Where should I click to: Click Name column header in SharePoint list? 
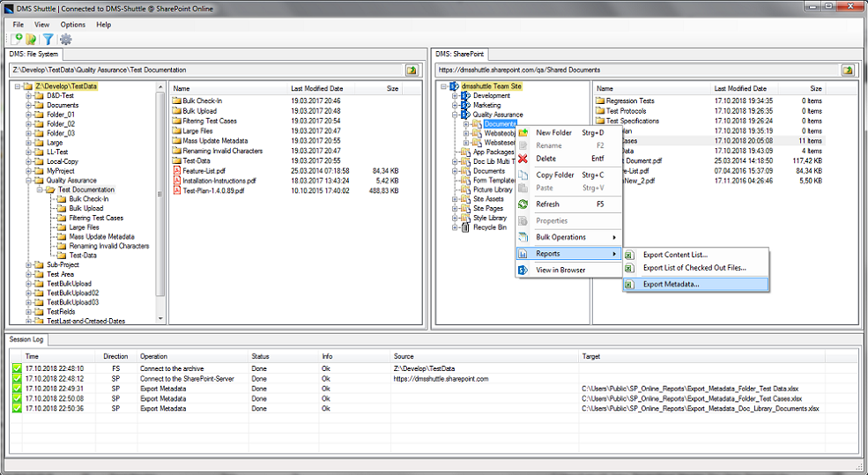coord(651,88)
